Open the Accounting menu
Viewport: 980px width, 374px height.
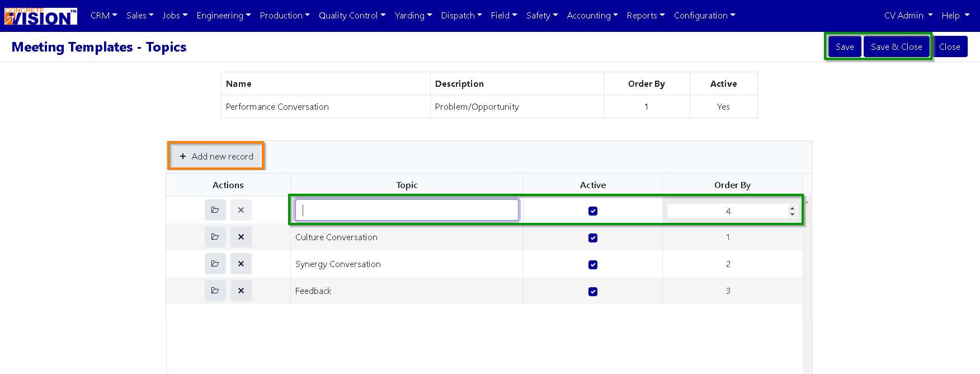tap(592, 16)
